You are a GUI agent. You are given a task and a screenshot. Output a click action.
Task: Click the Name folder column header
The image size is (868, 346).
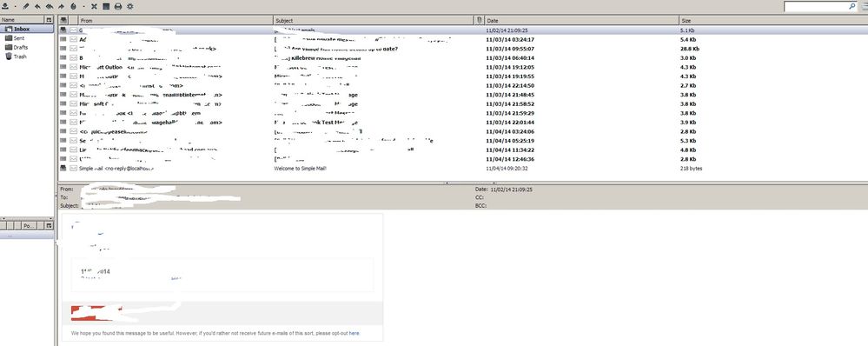pyautogui.click(x=22, y=20)
